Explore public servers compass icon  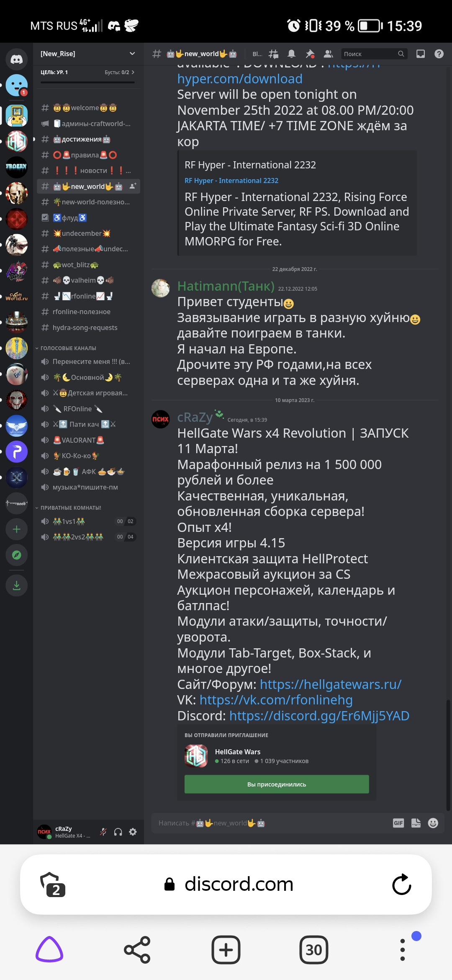[x=16, y=555]
